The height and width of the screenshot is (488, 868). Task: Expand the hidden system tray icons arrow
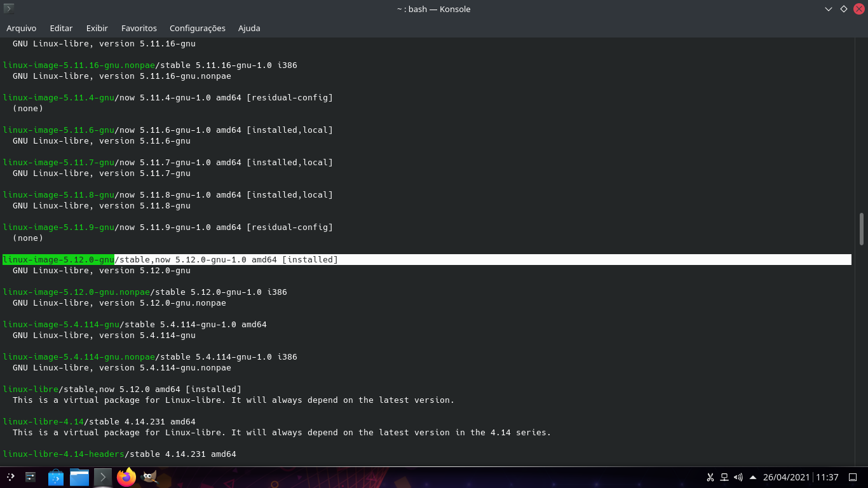[x=753, y=477]
